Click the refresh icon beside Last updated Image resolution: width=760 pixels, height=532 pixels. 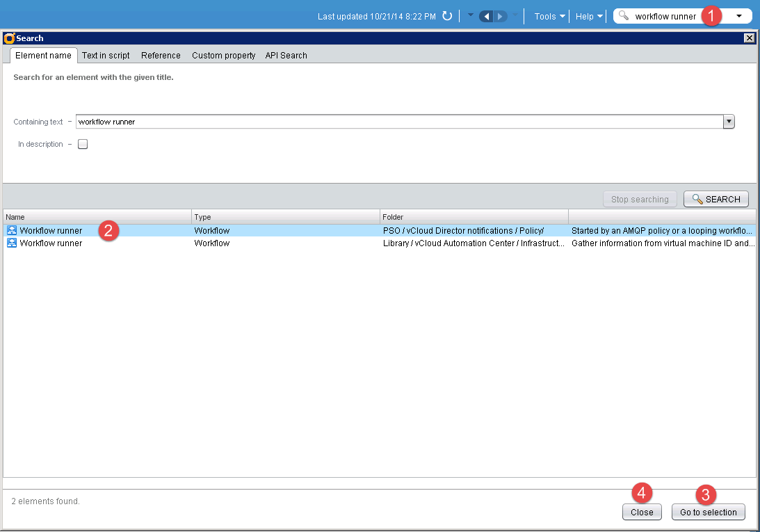coord(447,16)
